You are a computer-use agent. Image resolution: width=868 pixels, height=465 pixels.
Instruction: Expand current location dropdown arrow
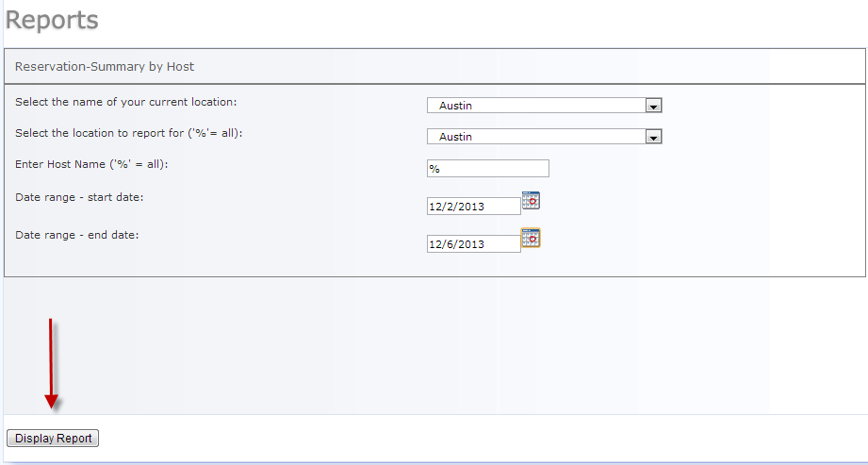click(x=653, y=106)
